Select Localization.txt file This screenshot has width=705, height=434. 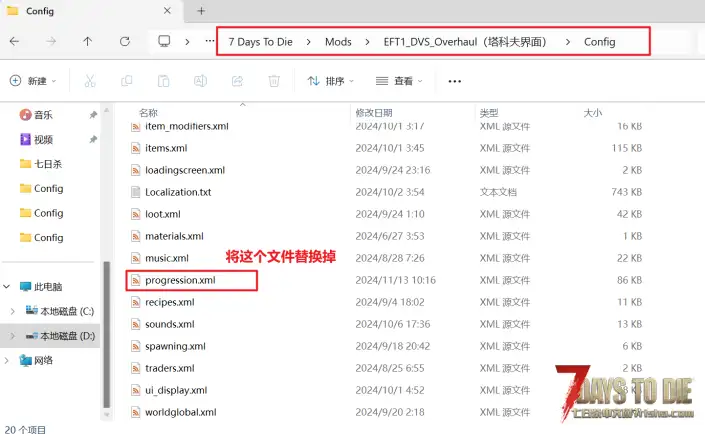pos(178,192)
